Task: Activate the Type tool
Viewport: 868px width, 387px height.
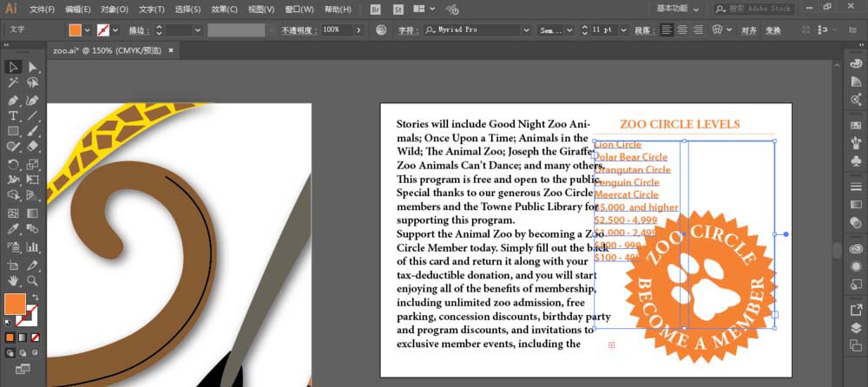Action: click(13, 115)
